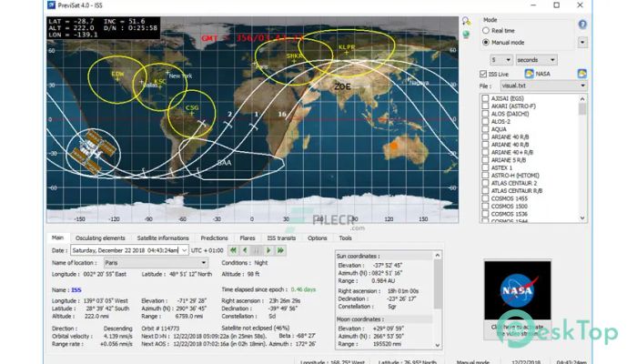
Task: Click the 'Sun coordinates :' heading
Action: 358,256
